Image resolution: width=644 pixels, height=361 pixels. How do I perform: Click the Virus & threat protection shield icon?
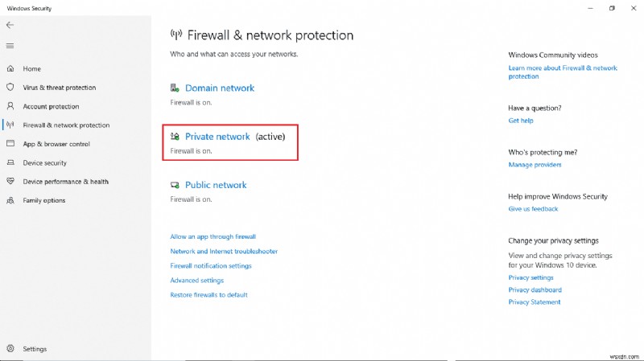pos(10,88)
